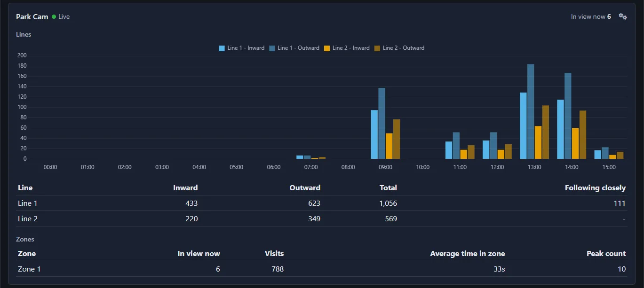Click the Visits column header
The width and height of the screenshot is (644, 288).
pyautogui.click(x=274, y=254)
